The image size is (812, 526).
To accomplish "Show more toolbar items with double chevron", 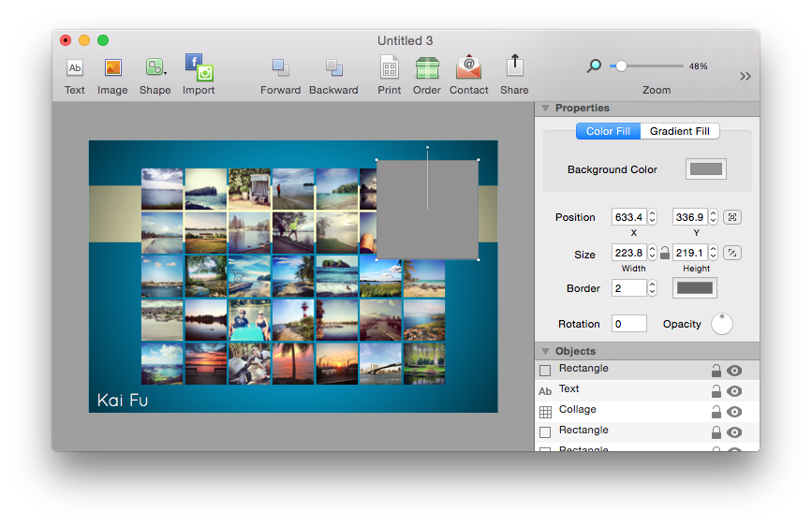I will click(745, 77).
